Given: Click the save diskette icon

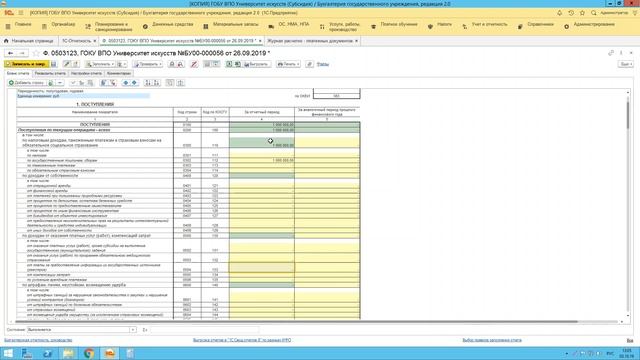Looking at the screenshot, I should point(54,64).
